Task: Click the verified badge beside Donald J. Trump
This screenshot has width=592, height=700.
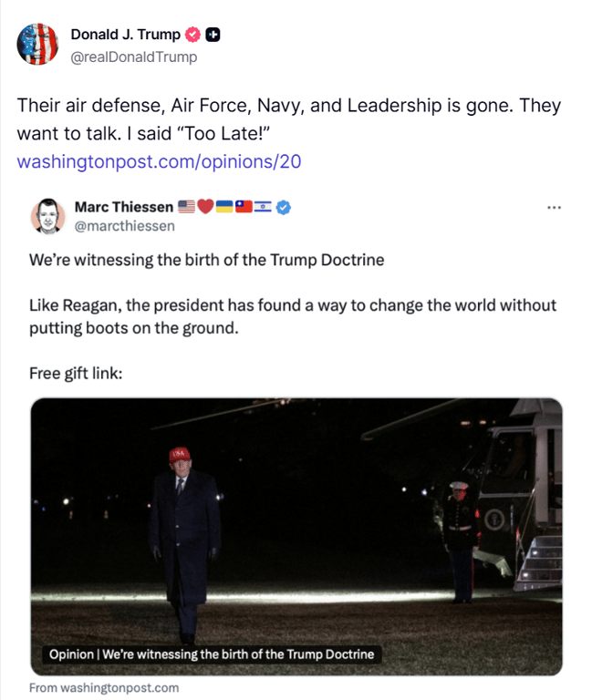Action: click(193, 36)
